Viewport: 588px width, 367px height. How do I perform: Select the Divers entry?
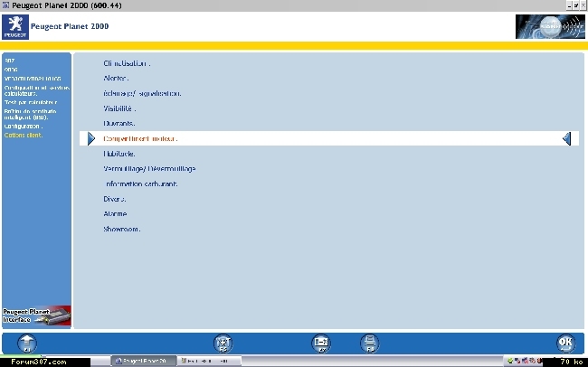click(114, 199)
